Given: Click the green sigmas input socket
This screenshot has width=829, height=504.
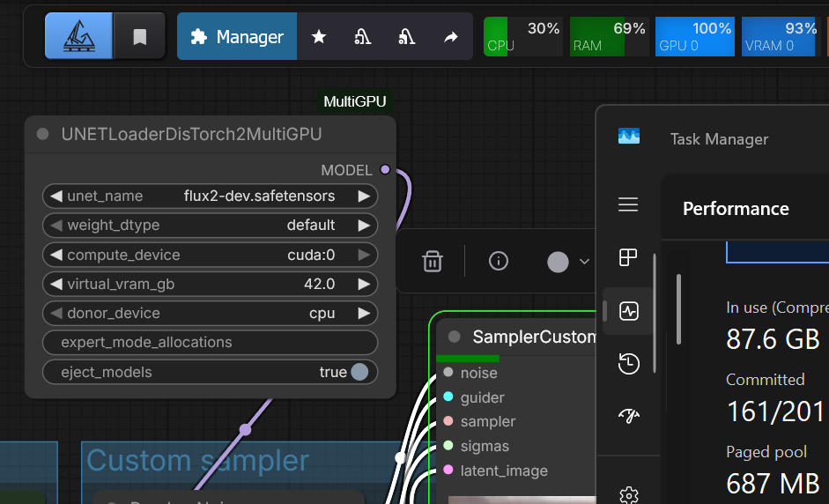Looking at the screenshot, I should pyautogui.click(x=448, y=445).
